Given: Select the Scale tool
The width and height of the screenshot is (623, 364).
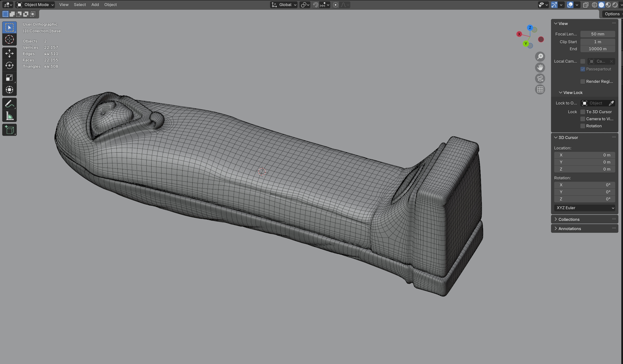Looking at the screenshot, I should 9,78.
